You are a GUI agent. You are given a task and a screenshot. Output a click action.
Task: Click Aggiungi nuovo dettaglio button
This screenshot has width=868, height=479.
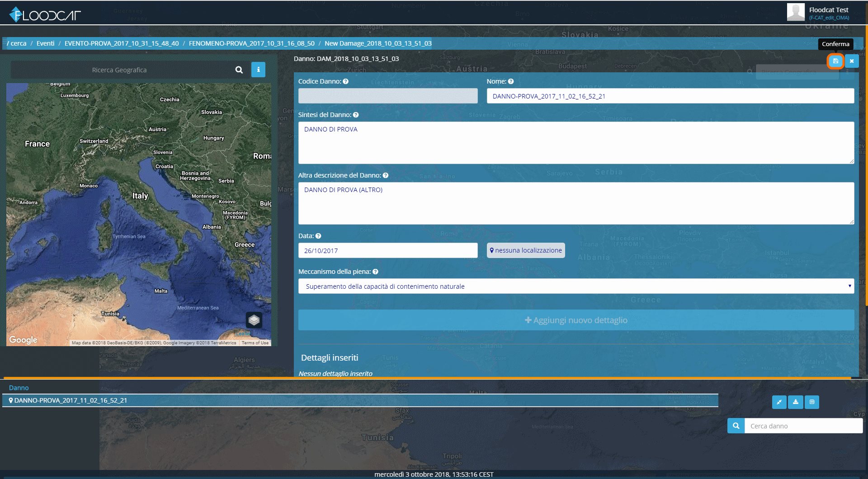click(x=576, y=320)
